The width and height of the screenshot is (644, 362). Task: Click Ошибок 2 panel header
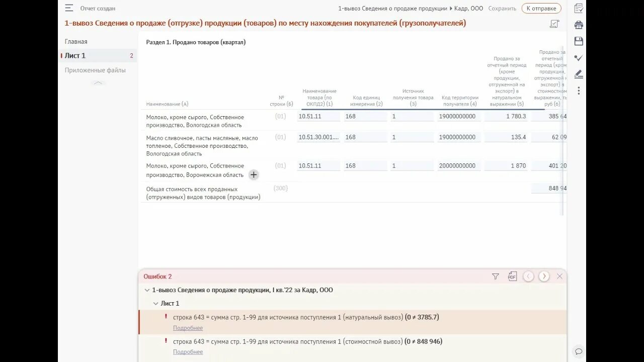(x=157, y=277)
